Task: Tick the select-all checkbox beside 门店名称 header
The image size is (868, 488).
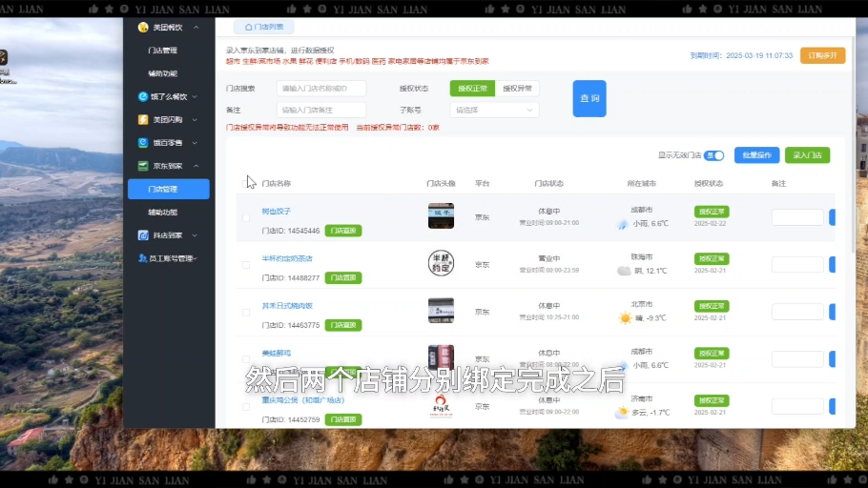Action: [x=246, y=183]
